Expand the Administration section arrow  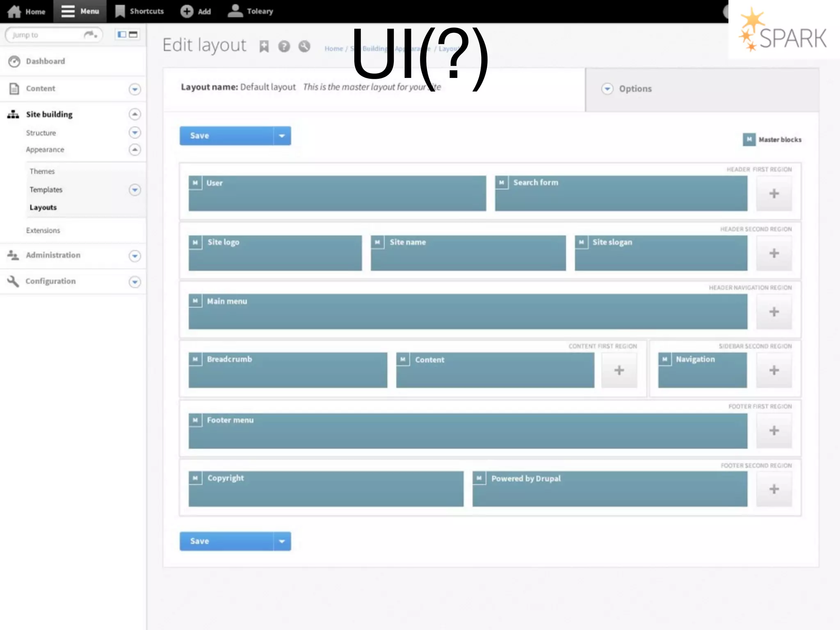(135, 256)
